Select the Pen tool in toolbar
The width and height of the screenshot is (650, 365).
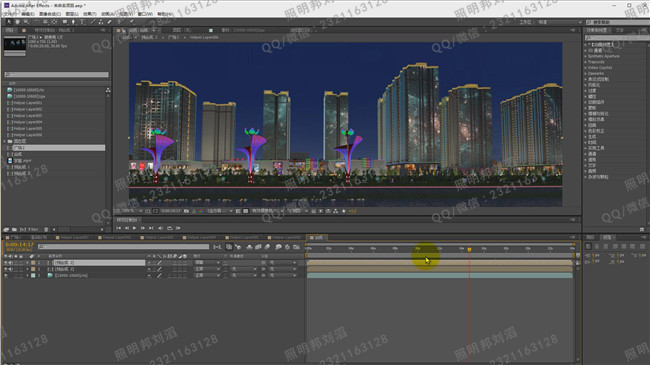point(73,22)
